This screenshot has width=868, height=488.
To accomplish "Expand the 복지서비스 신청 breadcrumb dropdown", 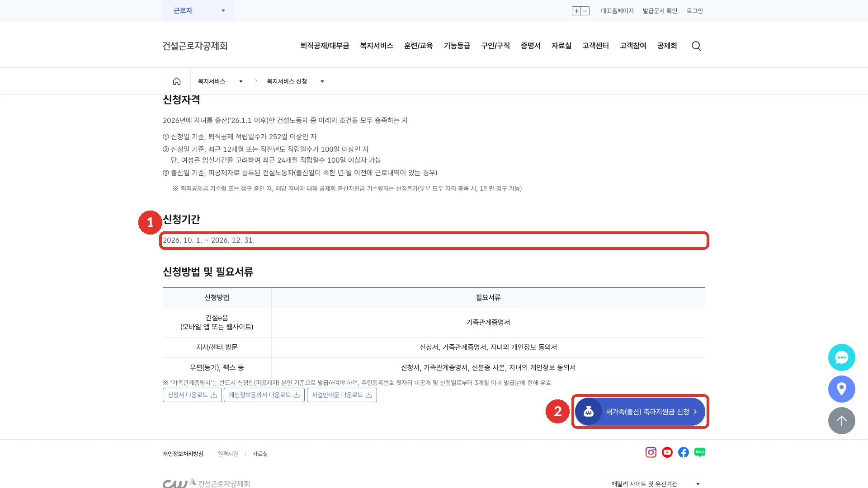I will point(296,81).
